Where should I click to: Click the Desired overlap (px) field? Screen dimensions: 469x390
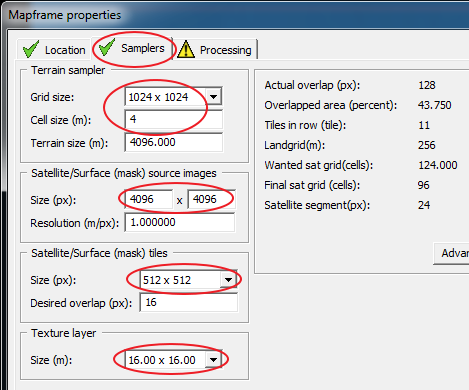(x=188, y=302)
